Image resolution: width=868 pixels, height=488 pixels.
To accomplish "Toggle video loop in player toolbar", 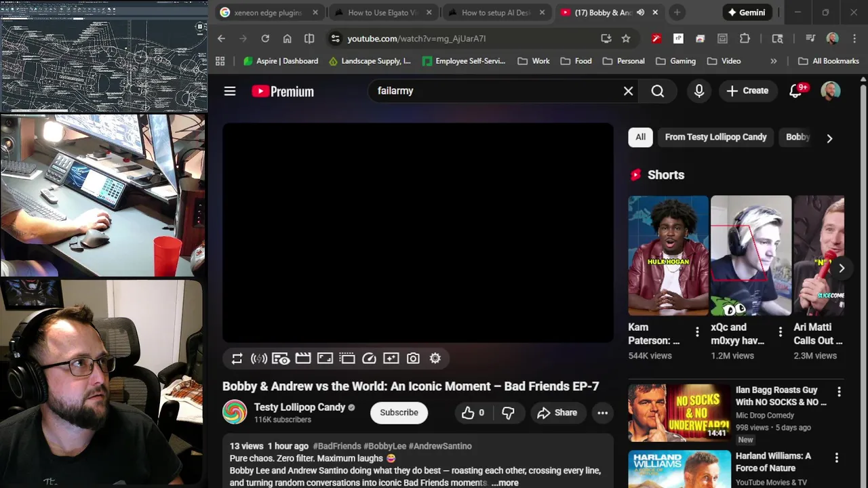I will coord(237,359).
